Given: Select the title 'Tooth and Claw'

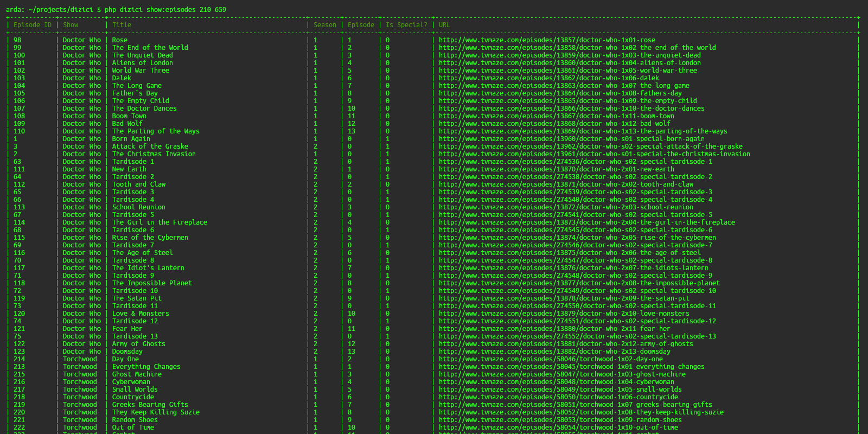Looking at the screenshot, I should coord(139,184).
